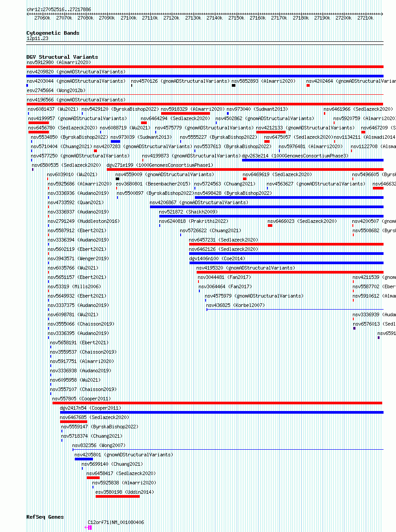Image resolution: width=396 pixels, height=532 pixels.
Task: Select the nsv3943571 (Wenger2019) label
Action: point(78,258)
